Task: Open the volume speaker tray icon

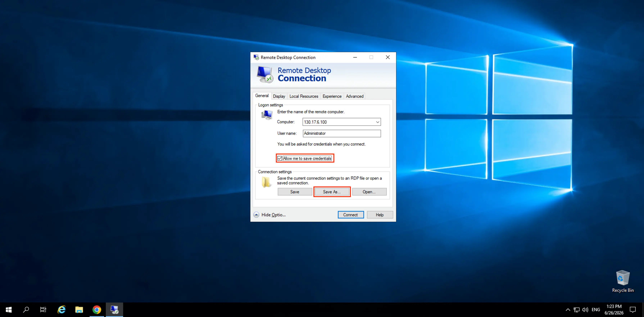Action: pos(585,310)
